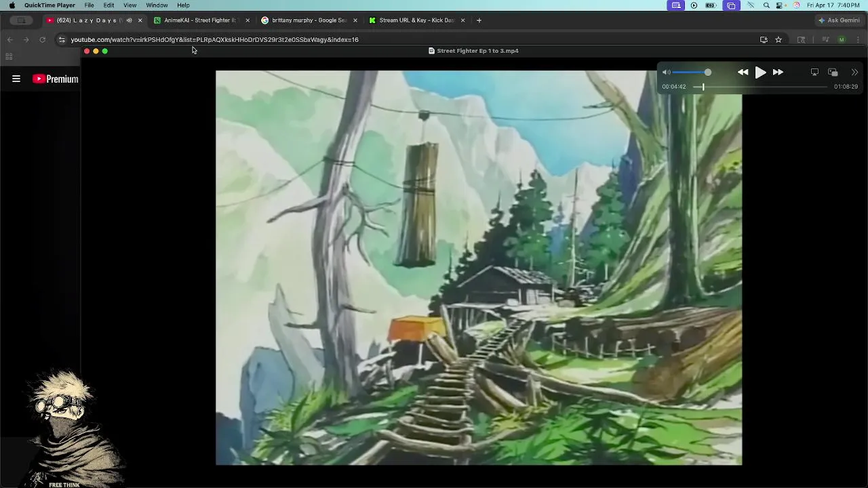Adjust the QuickTime volume slider knob

tap(707, 72)
